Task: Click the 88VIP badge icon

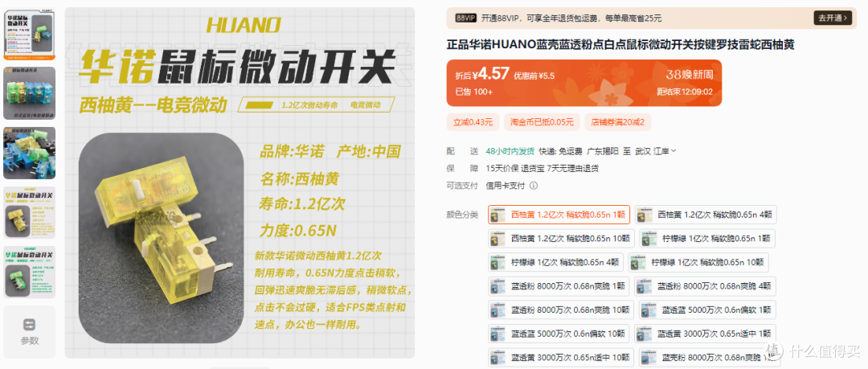Action: [x=465, y=18]
